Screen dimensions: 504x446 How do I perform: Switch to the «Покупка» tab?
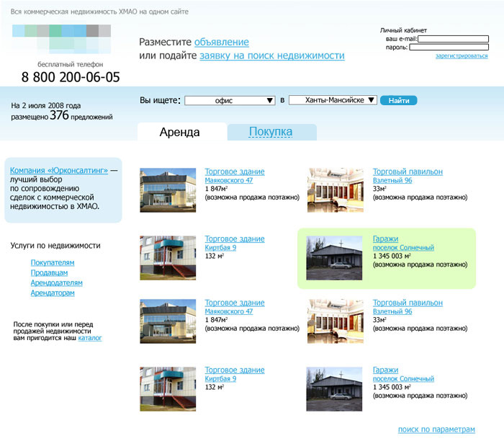tap(271, 132)
